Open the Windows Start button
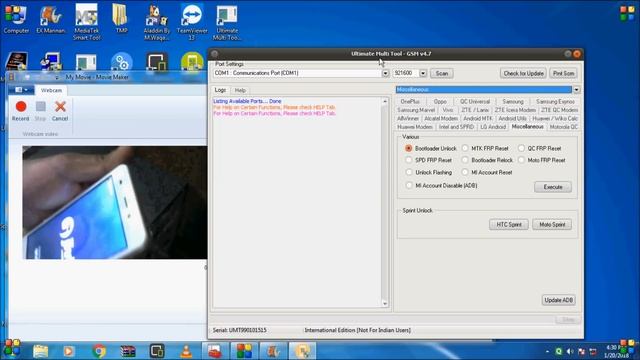 coord(12,349)
